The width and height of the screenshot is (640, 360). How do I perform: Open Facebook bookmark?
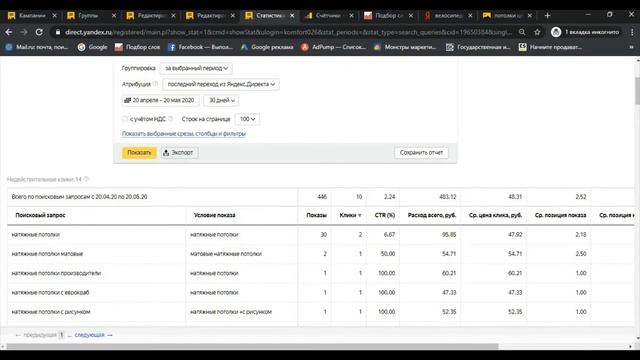200,47
